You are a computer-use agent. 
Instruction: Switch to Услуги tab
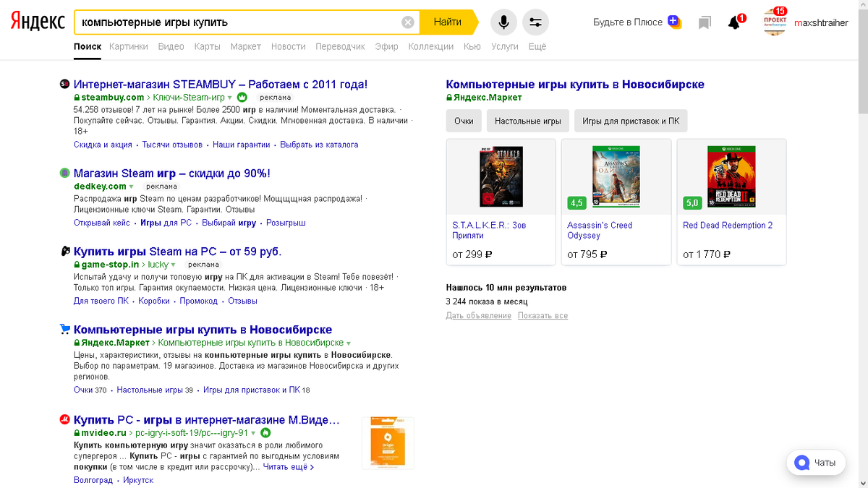pyautogui.click(x=505, y=46)
